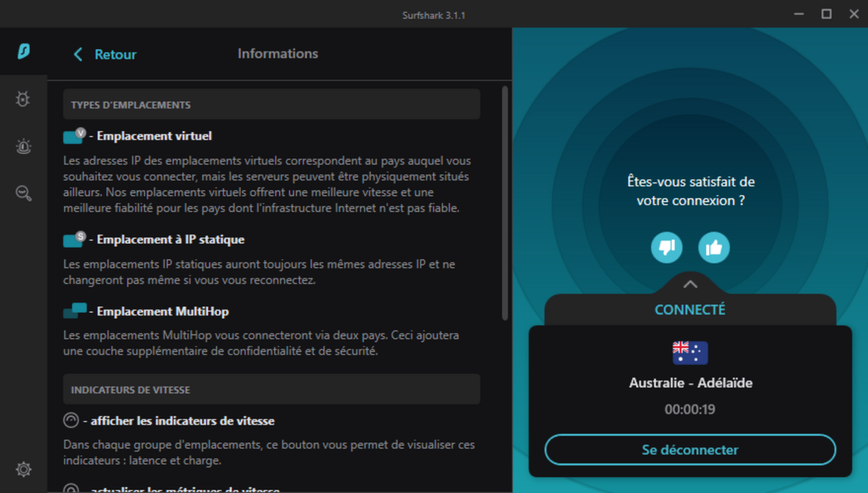The height and width of the screenshot is (493, 868).
Task: Click the CONNECTÉ status label
Action: click(x=690, y=309)
